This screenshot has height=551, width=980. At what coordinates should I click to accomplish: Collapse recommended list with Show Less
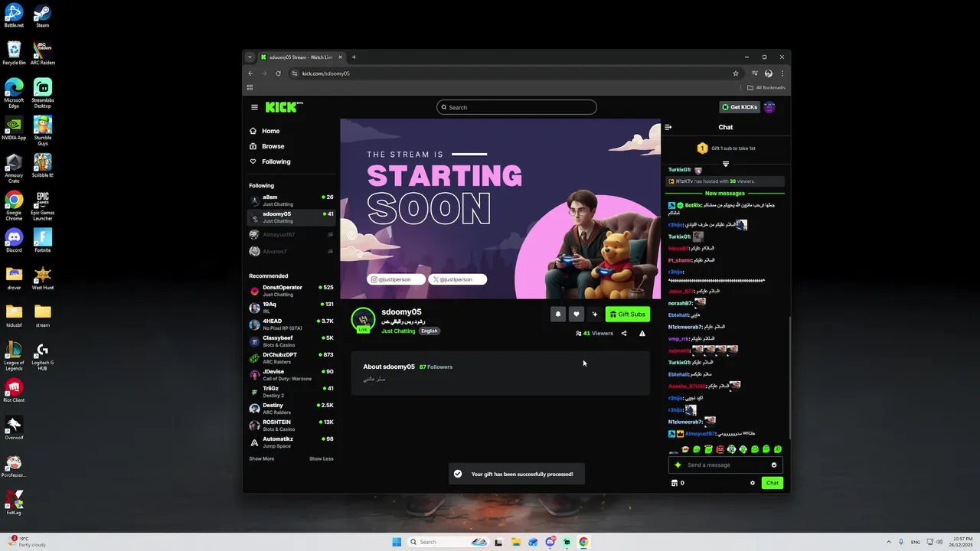pos(322,458)
